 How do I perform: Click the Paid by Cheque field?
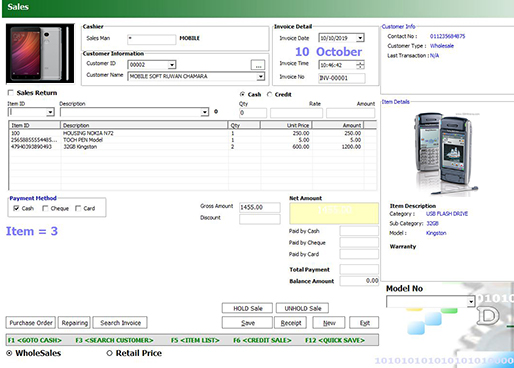coord(359,242)
